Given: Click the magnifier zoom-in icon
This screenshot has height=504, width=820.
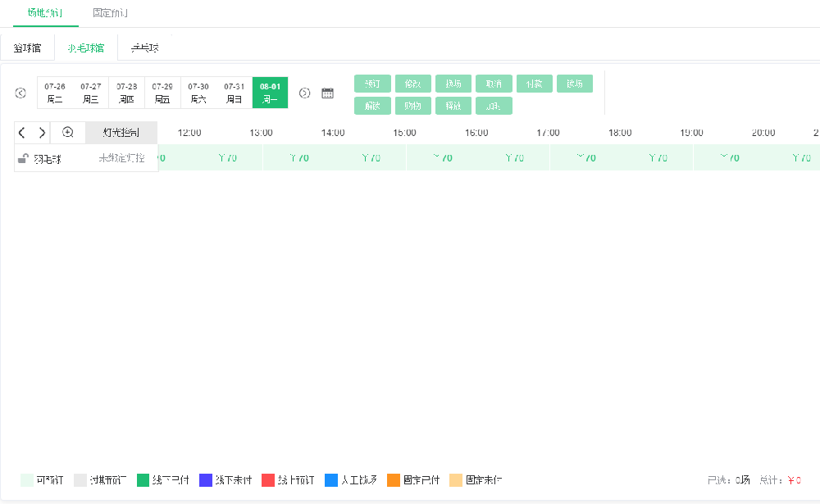Looking at the screenshot, I should (x=68, y=133).
